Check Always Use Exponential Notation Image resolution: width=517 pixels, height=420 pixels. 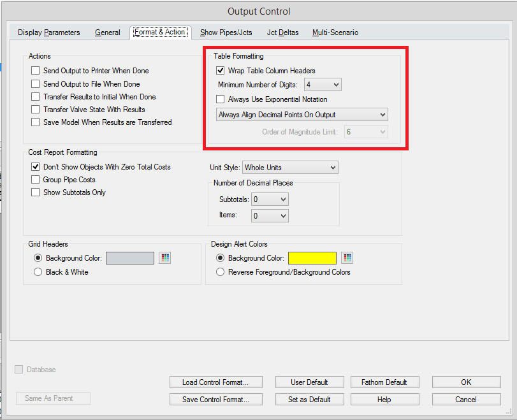pyautogui.click(x=221, y=99)
